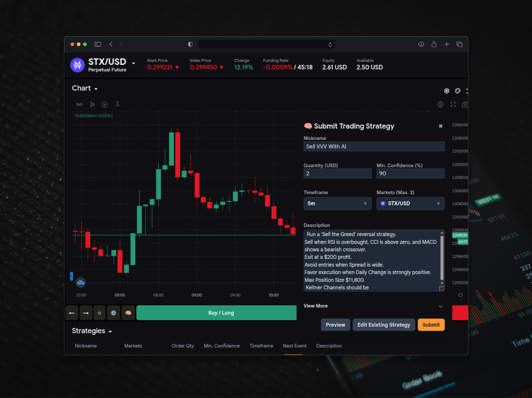This screenshot has height=398, width=532.
Task: Click the fx indicators icon
Action: coord(117,104)
